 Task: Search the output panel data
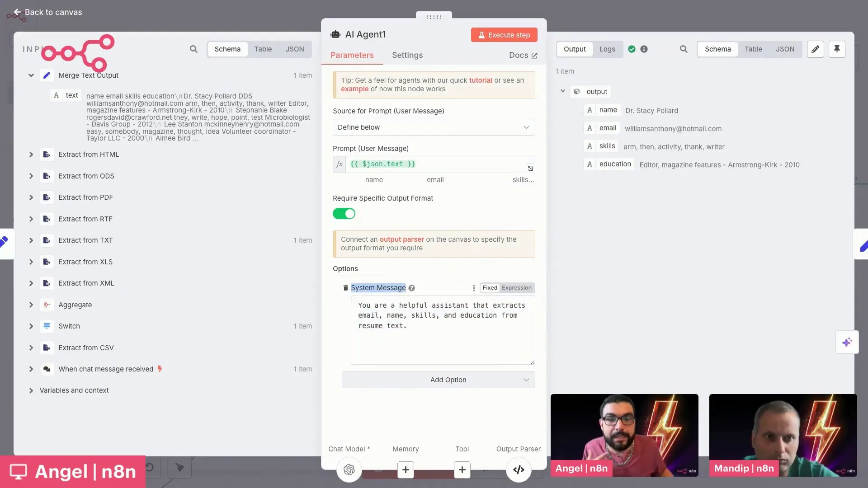684,49
